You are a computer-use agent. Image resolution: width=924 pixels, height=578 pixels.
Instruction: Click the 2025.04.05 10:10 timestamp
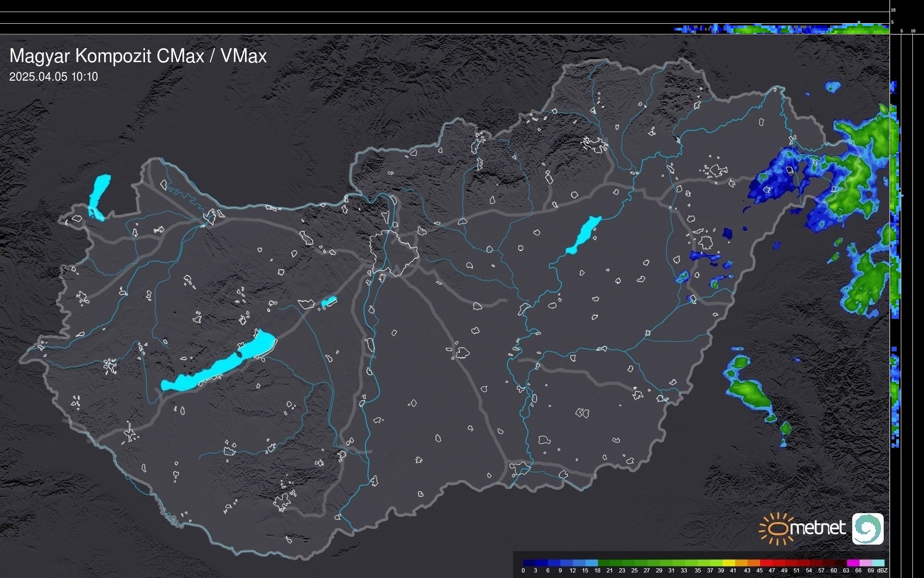[x=53, y=77]
